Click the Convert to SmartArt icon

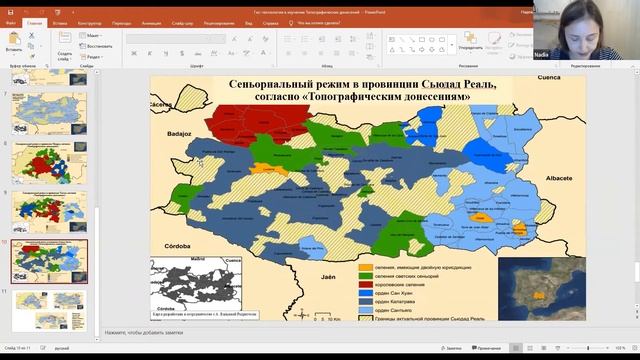pyautogui.click(x=370, y=57)
